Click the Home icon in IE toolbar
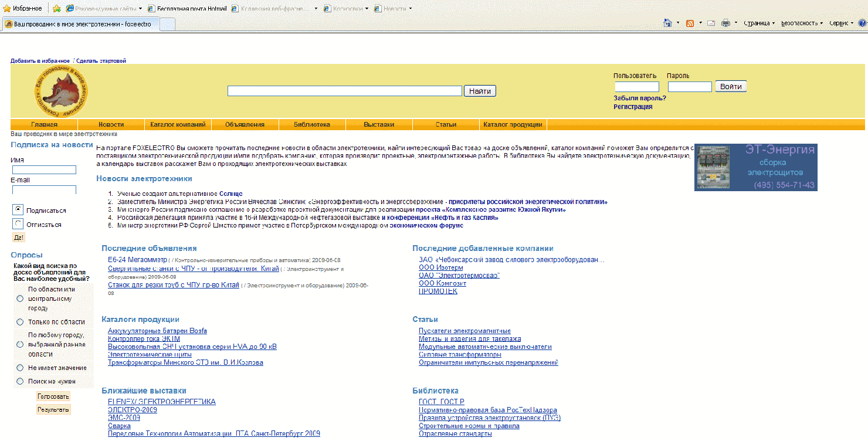Image resolution: width=868 pixels, height=441 pixels. [x=667, y=23]
